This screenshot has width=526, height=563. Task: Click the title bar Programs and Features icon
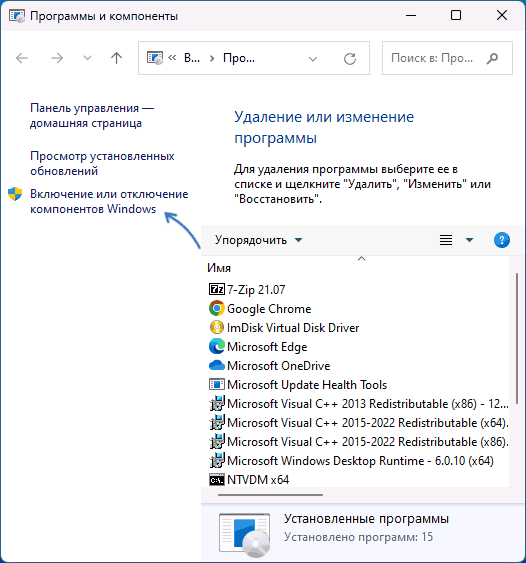pyautogui.click(x=17, y=16)
